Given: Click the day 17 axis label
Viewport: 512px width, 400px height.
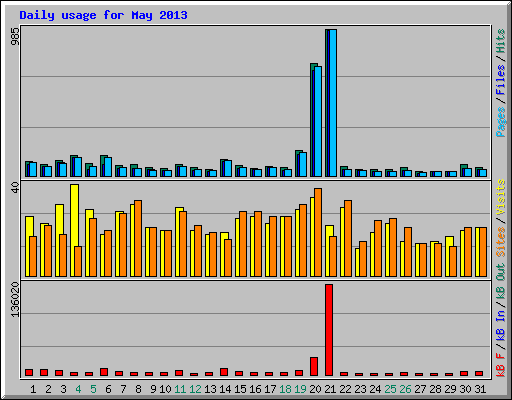Looking at the screenshot, I should 270,389.
